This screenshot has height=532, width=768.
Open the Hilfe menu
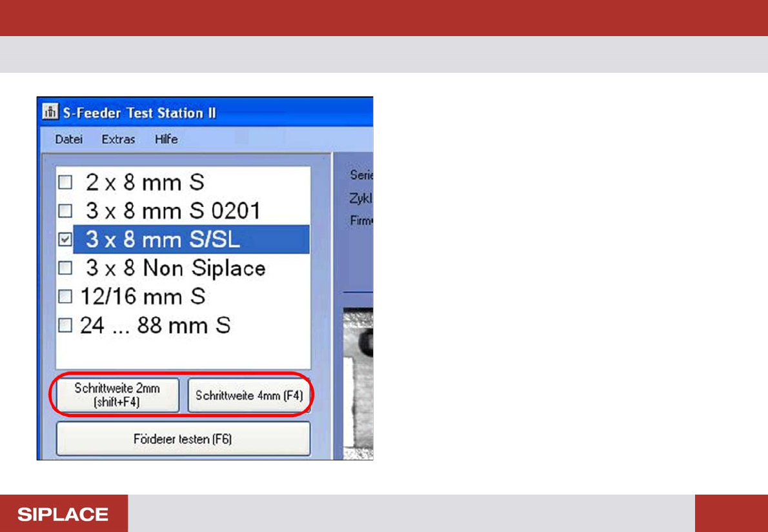[166, 139]
